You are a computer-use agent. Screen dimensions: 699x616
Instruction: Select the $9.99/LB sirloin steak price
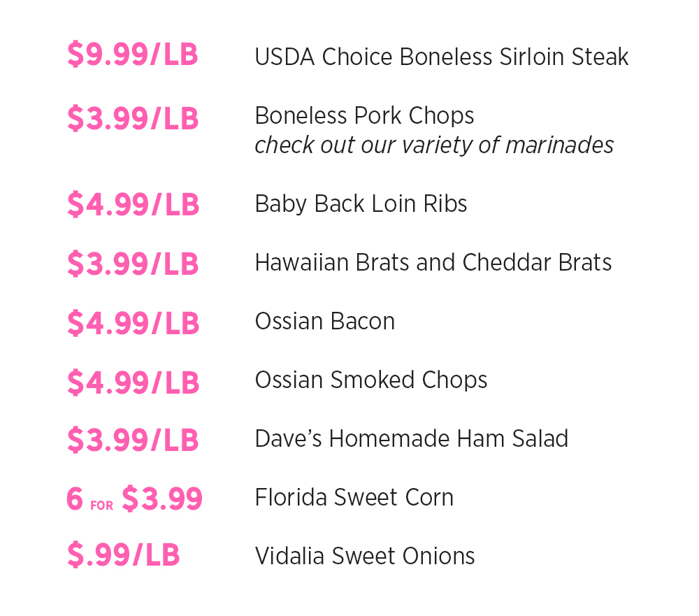133,55
